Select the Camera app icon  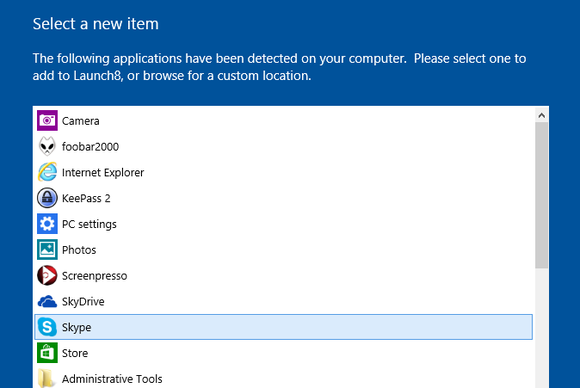47,121
